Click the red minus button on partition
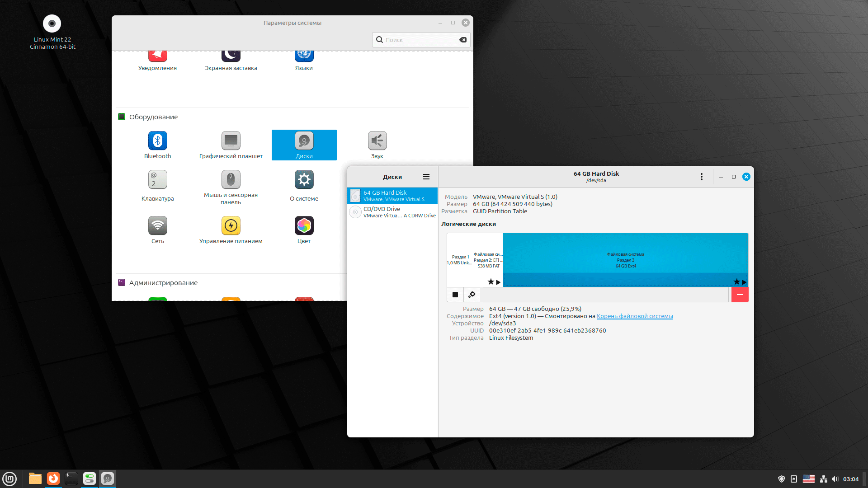Viewport: 868px width, 488px height. [x=740, y=294]
